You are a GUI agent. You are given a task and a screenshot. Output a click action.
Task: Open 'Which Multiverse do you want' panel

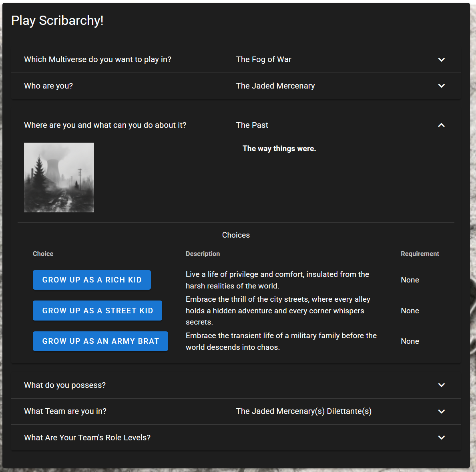click(x=98, y=59)
